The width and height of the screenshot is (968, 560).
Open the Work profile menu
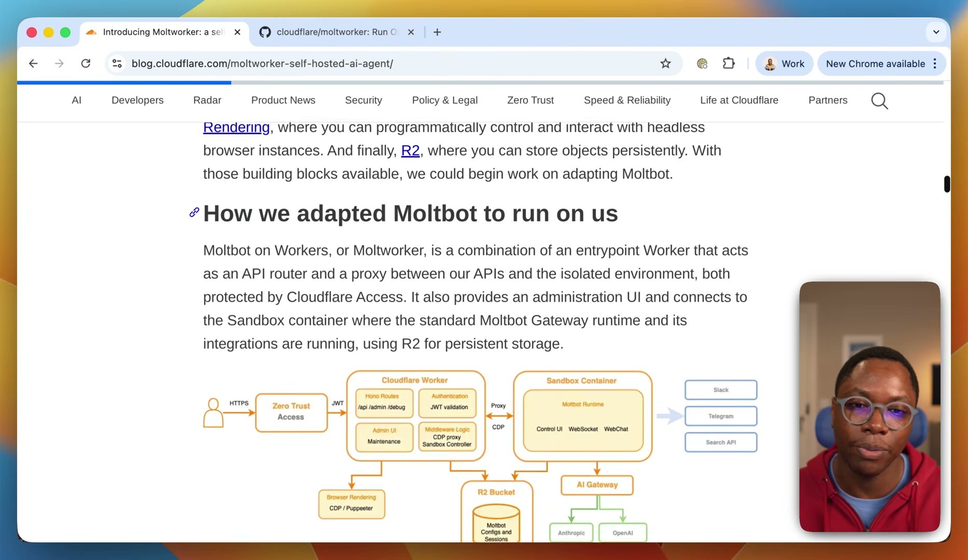(784, 63)
